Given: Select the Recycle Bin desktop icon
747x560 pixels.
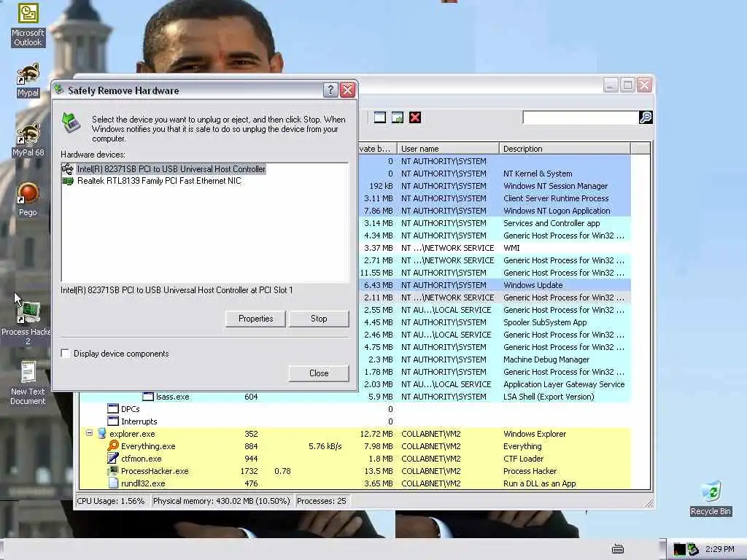Looking at the screenshot, I should [x=711, y=499].
